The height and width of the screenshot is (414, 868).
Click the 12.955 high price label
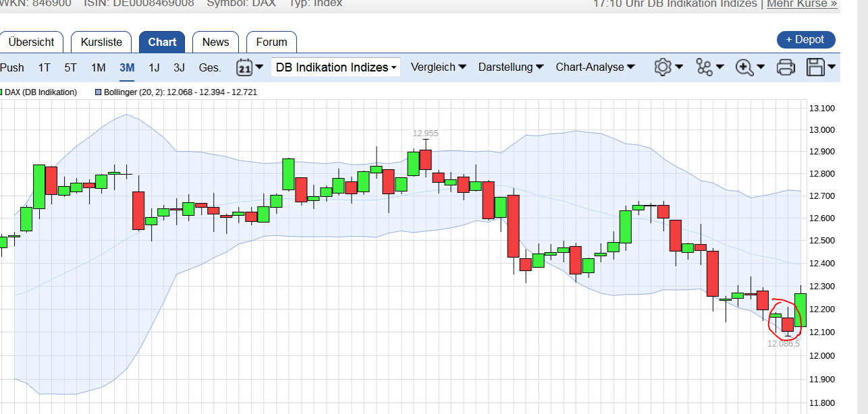pos(427,134)
